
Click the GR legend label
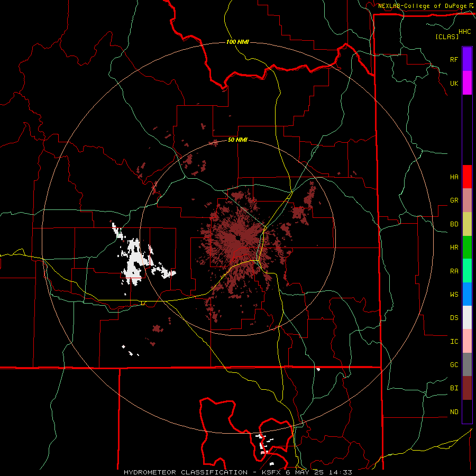pos(454,200)
